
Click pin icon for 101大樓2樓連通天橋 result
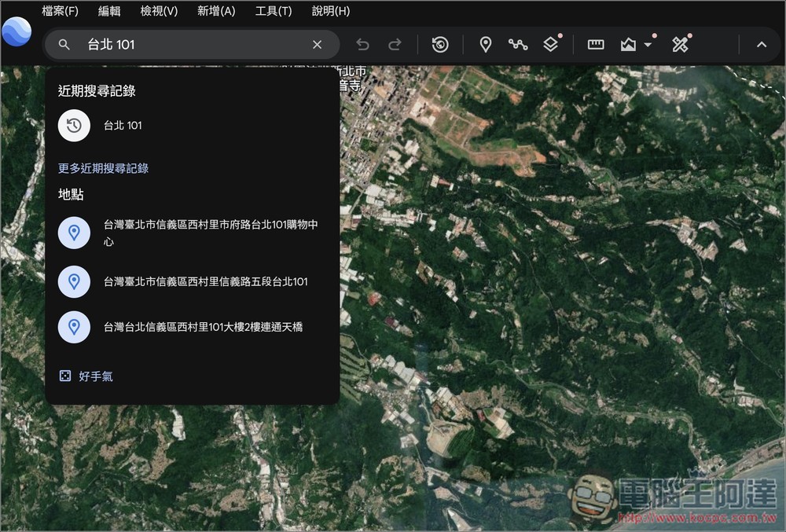(74, 327)
